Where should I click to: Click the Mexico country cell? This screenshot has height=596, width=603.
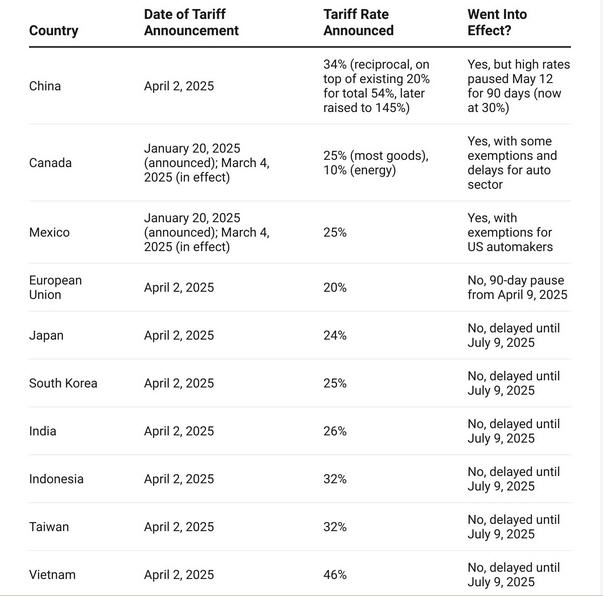[49, 232]
